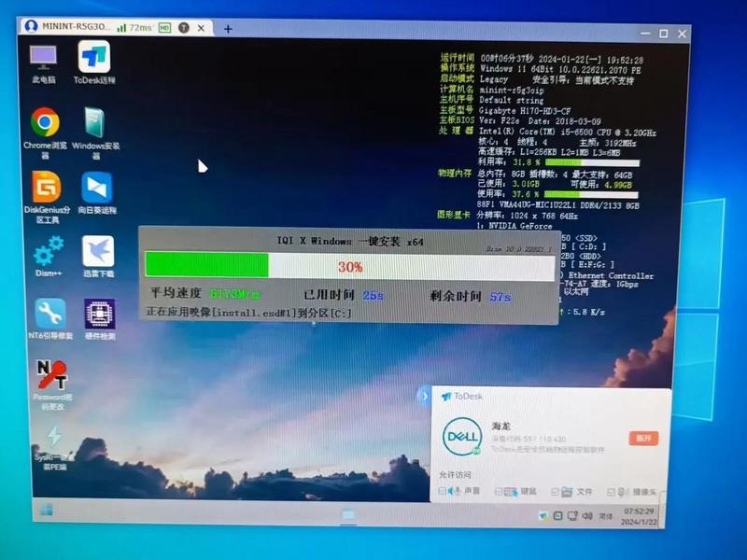Open the 向日葵远程 desktop icon
Screen dimensions: 747x560
[x=97, y=193]
